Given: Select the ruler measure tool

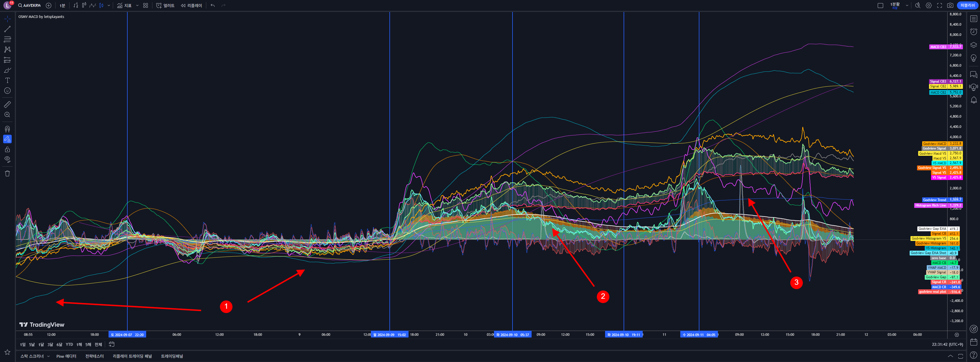Looking at the screenshot, I should click(x=7, y=105).
